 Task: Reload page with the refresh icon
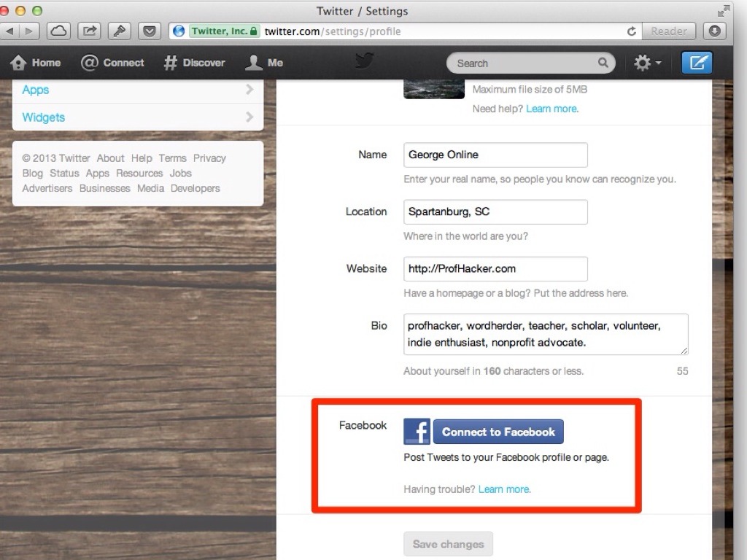632,31
